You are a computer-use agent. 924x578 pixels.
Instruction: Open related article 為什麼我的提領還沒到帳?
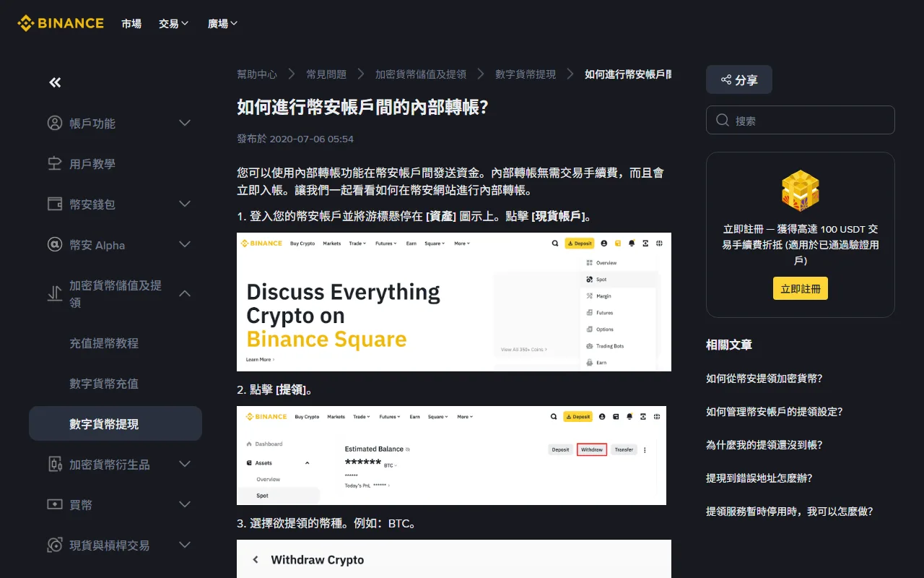tap(764, 444)
